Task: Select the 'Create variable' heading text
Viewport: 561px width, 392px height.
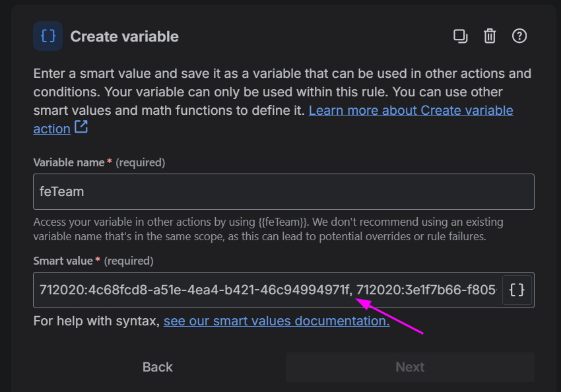Action: [x=125, y=36]
